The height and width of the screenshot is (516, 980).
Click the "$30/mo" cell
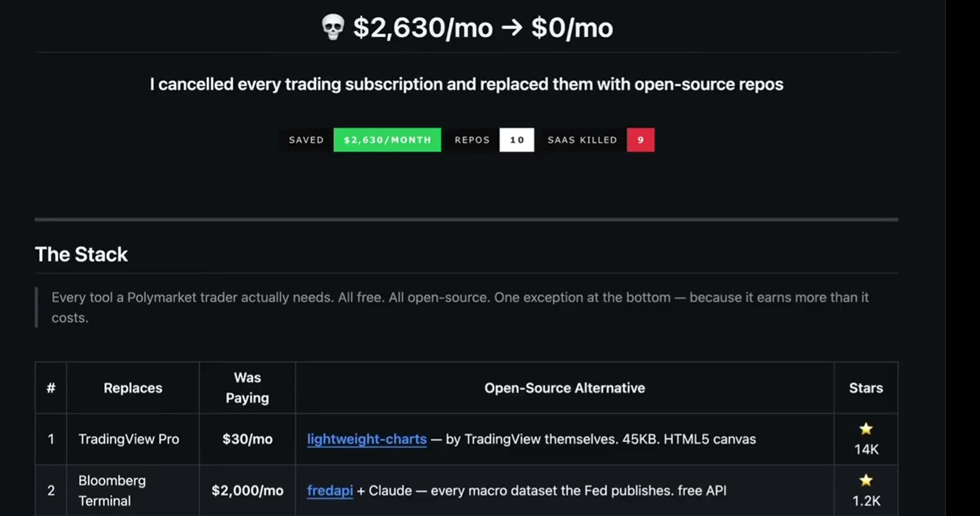(x=247, y=439)
